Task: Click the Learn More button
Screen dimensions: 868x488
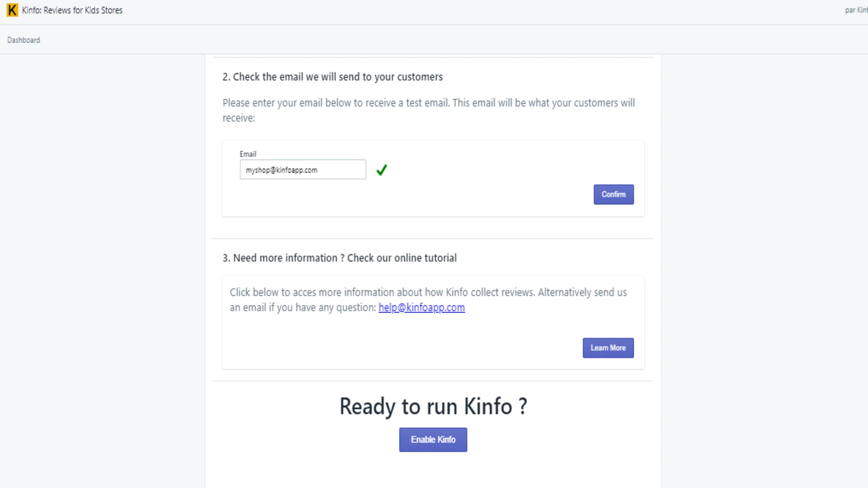Action: point(608,348)
